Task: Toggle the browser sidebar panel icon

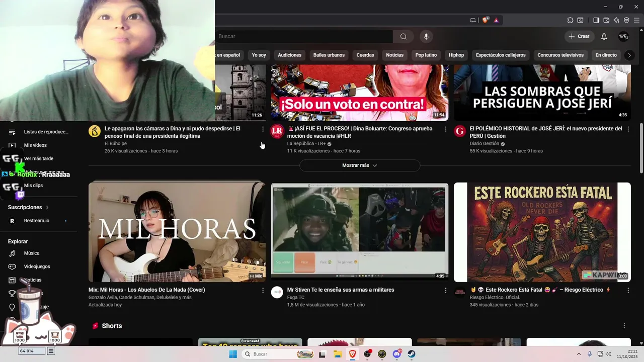Action: (x=596, y=20)
